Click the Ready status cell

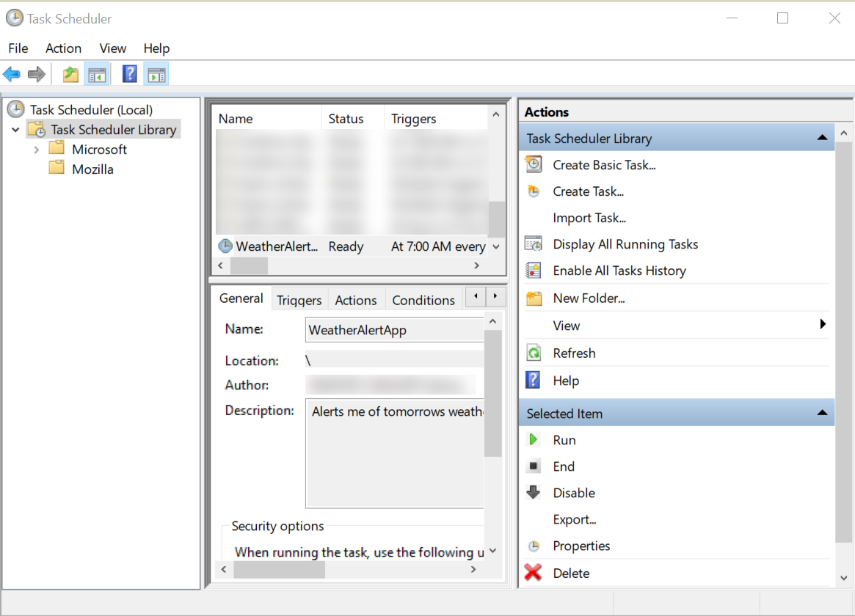click(346, 246)
